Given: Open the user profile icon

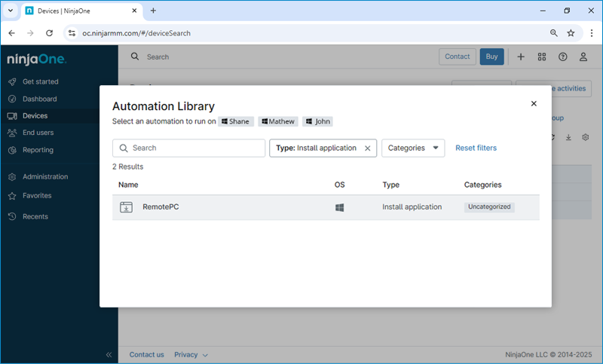Looking at the screenshot, I should (x=583, y=57).
